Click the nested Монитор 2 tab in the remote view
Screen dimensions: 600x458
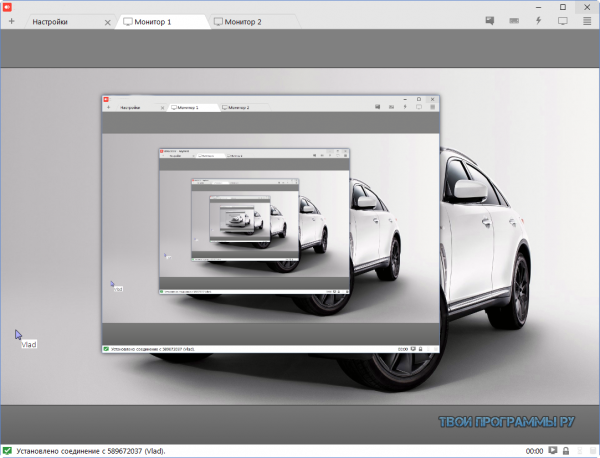point(237,106)
